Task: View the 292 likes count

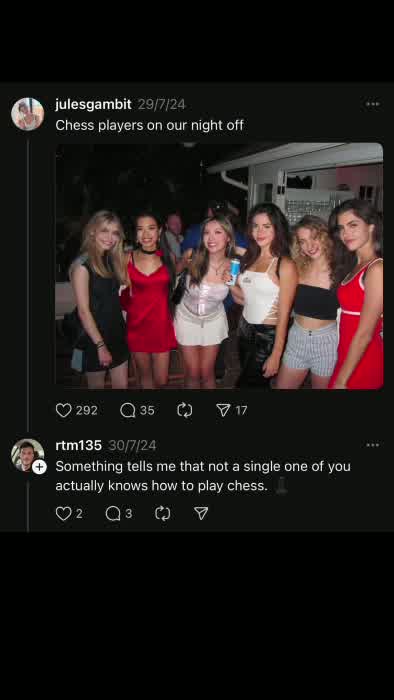Action: click(x=87, y=410)
